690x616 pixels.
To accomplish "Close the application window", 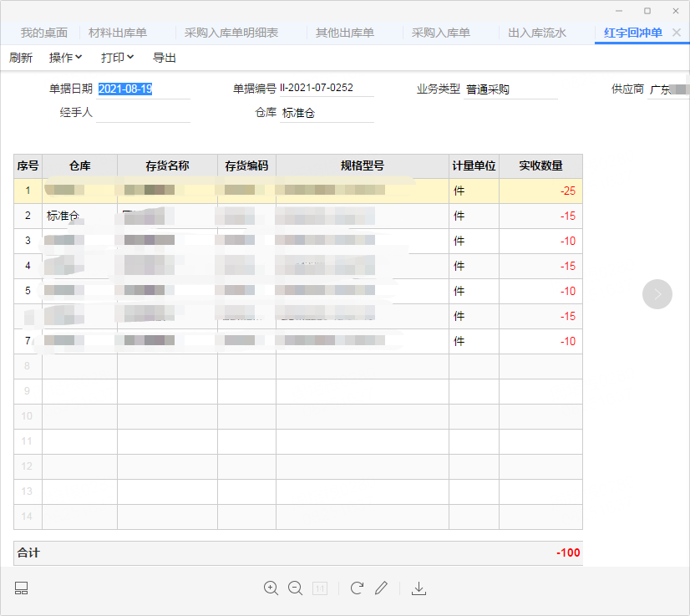I will [676, 11].
